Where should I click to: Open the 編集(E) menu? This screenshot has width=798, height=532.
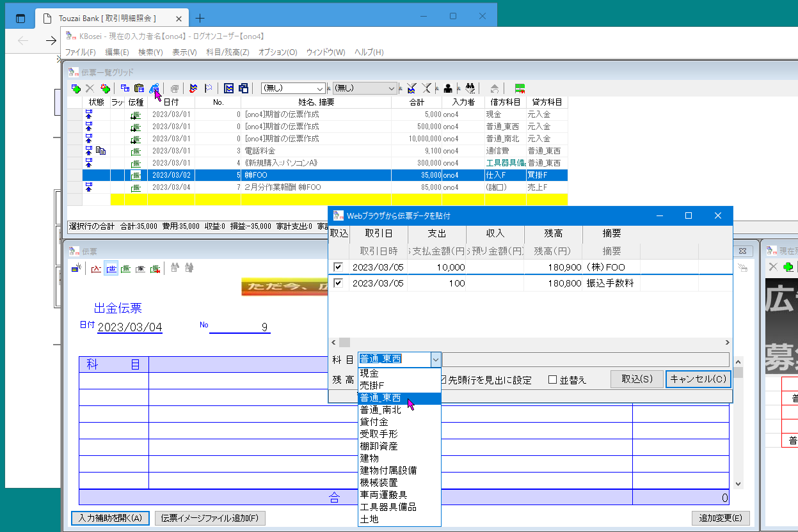117,52
